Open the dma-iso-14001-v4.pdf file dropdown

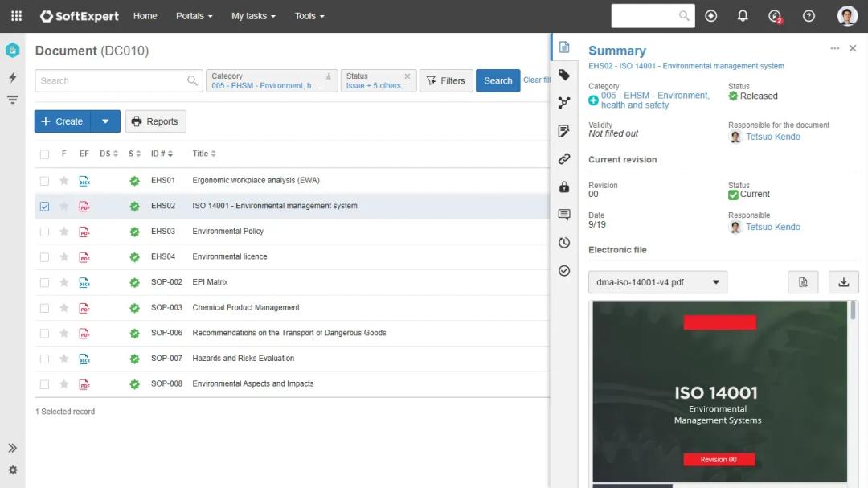tap(657, 282)
